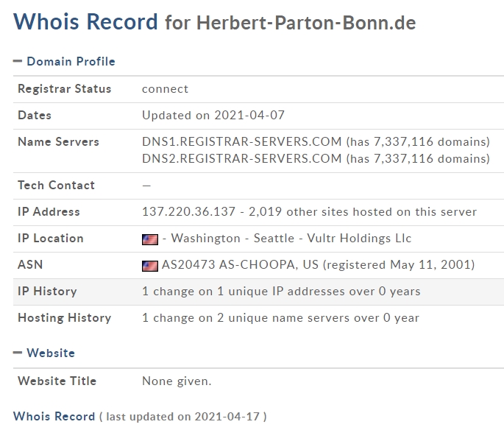The image size is (504, 430).
Task: Click the Tech Contact dash value
Action: coord(146,186)
